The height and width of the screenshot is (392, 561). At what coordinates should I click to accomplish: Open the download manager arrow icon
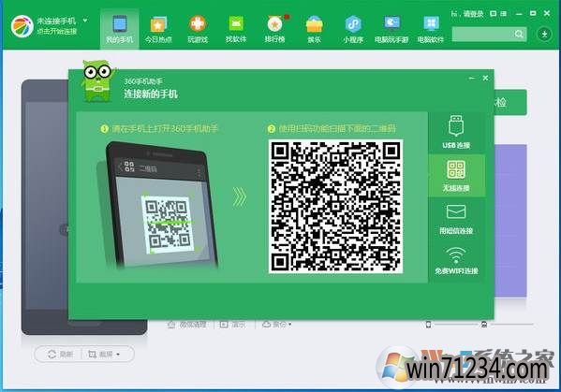(x=544, y=35)
